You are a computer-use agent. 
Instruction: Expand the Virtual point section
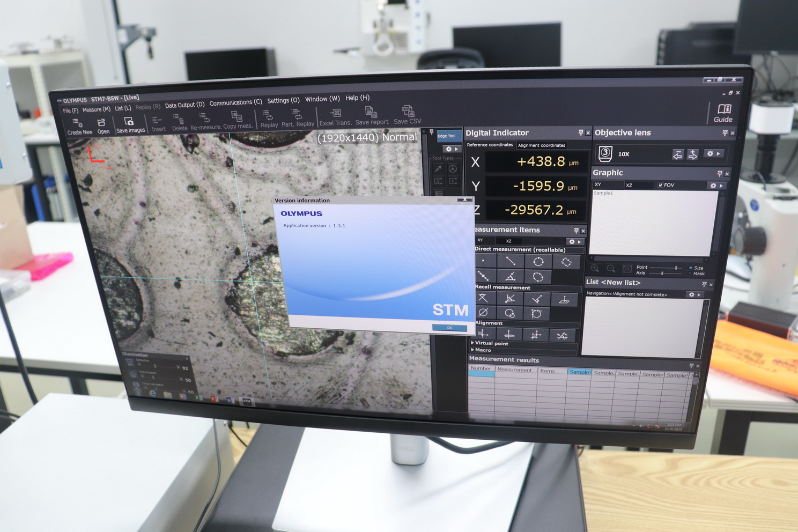pos(472,343)
